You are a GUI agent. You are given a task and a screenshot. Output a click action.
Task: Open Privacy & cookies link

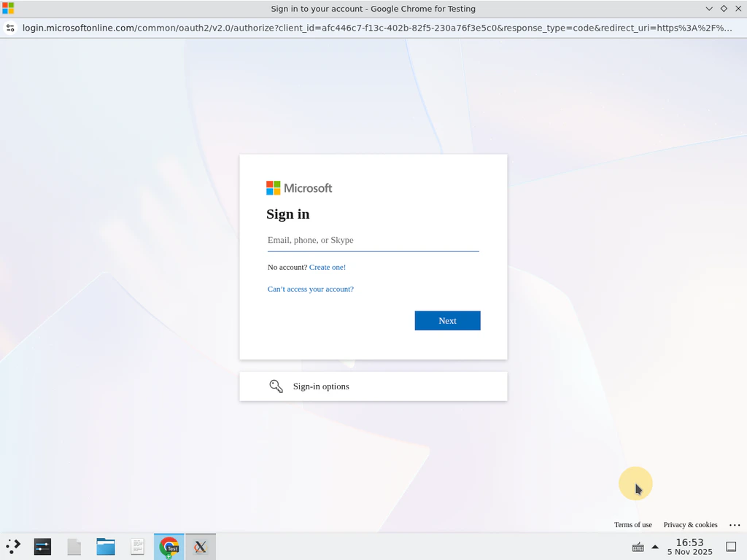pyautogui.click(x=690, y=525)
